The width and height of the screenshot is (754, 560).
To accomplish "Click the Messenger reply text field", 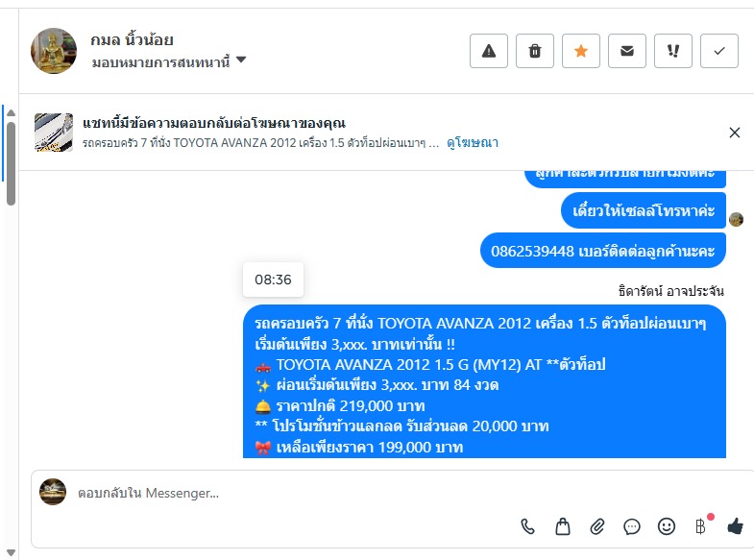I will (x=288, y=493).
